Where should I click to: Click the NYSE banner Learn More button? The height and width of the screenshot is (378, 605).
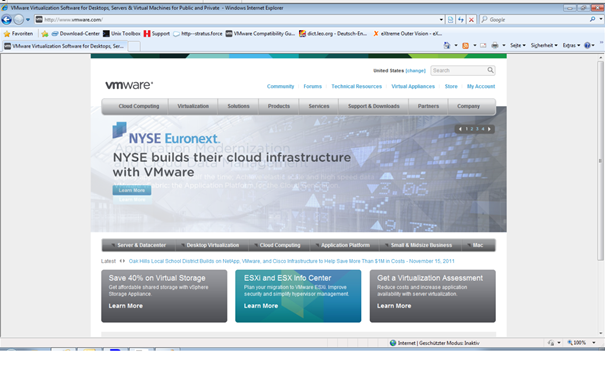pos(132,190)
